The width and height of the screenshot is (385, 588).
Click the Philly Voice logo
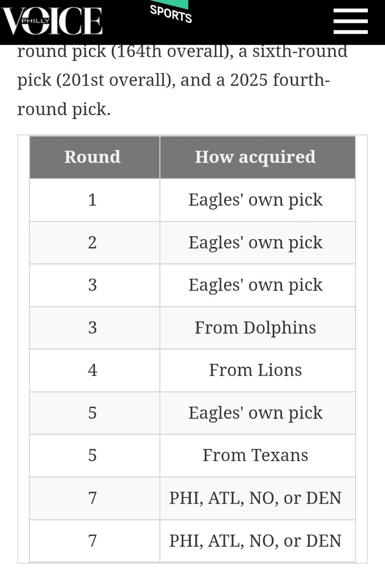point(52,21)
